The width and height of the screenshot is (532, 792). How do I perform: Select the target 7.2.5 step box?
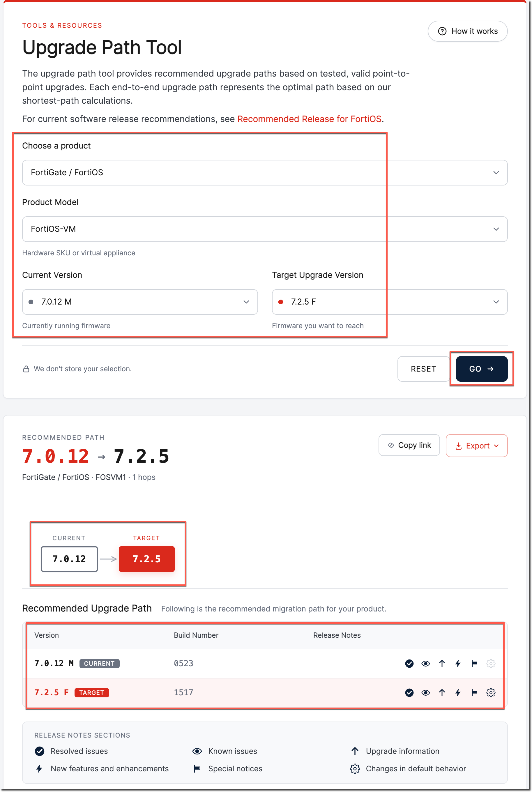[146, 559]
